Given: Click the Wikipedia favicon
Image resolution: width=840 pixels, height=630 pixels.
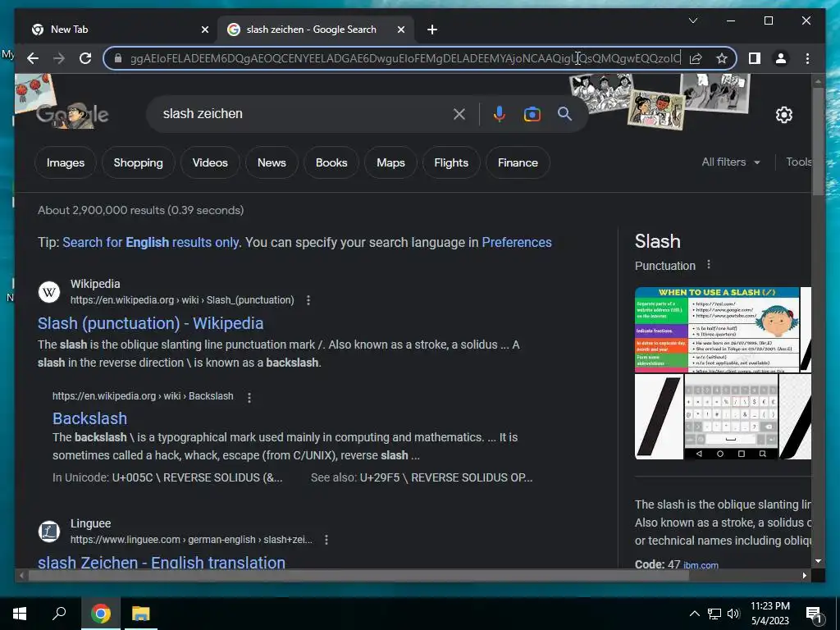Looking at the screenshot, I should click(x=48, y=292).
